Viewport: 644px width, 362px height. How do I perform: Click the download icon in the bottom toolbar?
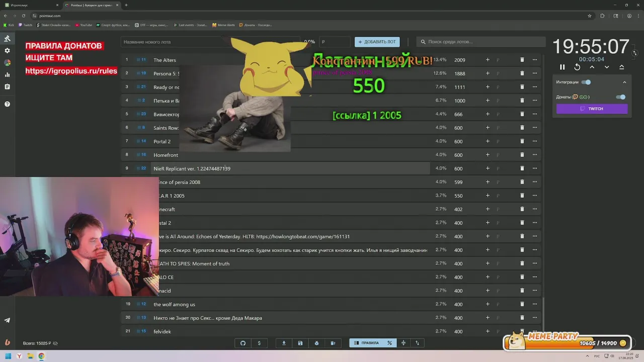click(x=284, y=343)
